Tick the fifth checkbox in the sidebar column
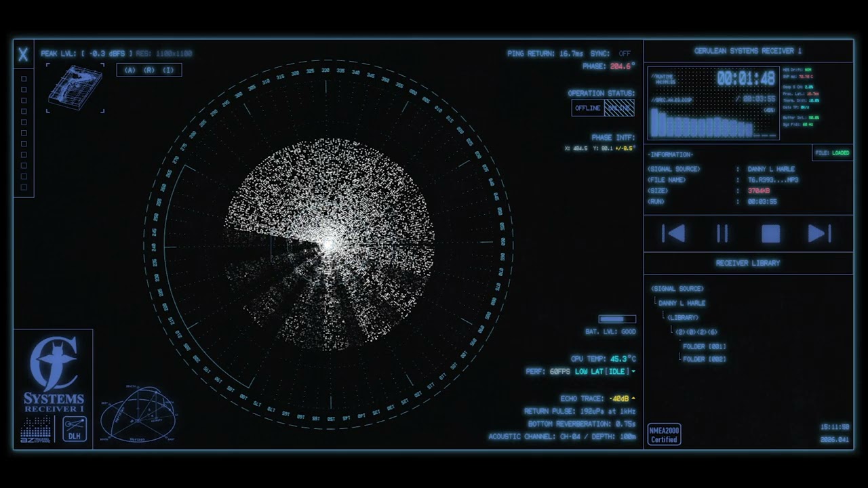868x488 pixels. 24,122
